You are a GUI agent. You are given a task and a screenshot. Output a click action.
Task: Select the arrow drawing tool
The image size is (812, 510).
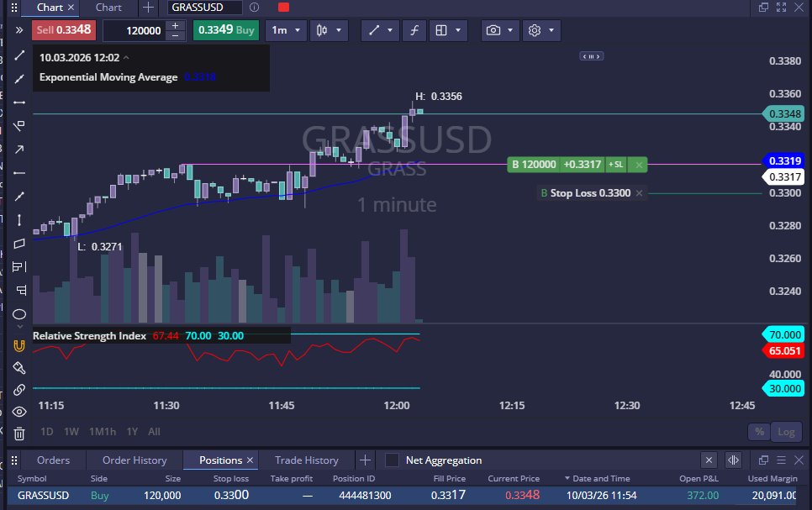pyautogui.click(x=19, y=150)
